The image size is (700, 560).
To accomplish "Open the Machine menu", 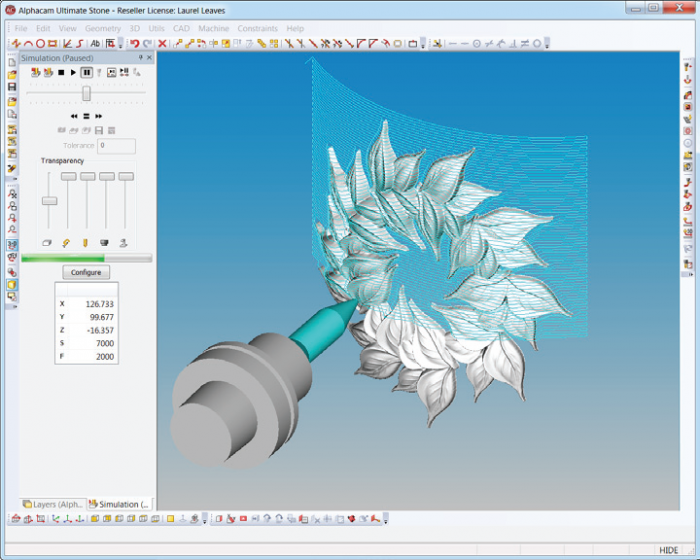I will pos(213,28).
